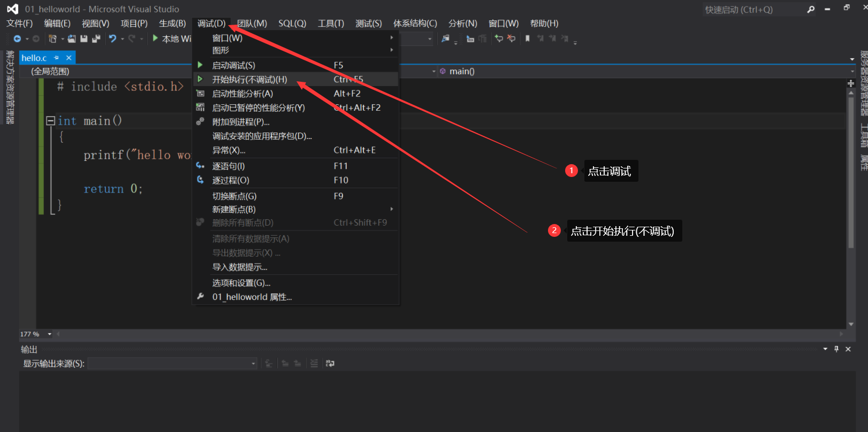Toggle word wrap in the output panel

pos(330,364)
